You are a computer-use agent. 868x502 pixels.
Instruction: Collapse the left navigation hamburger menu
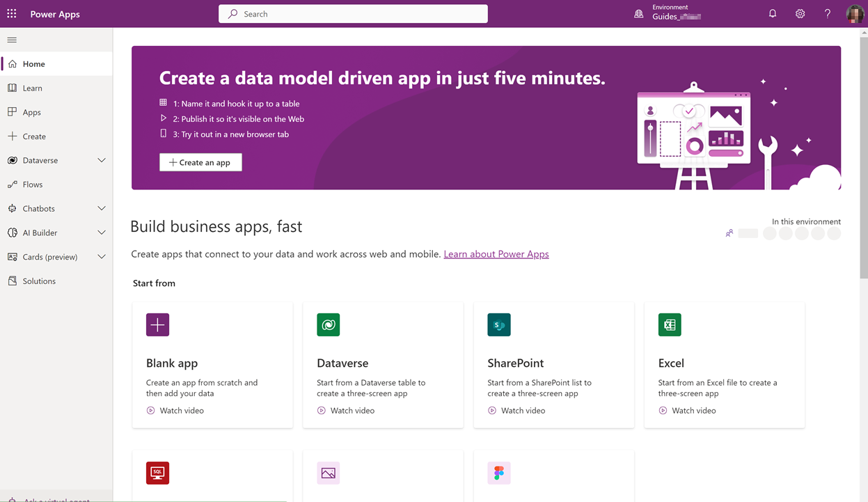click(12, 40)
